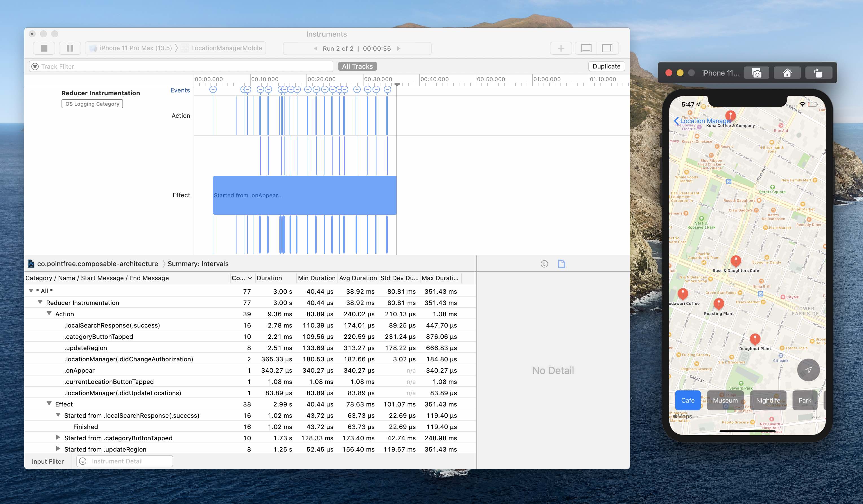Screen dimensions: 863x504
Task: Click the Track Filter input field
Action: coord(185,66)
